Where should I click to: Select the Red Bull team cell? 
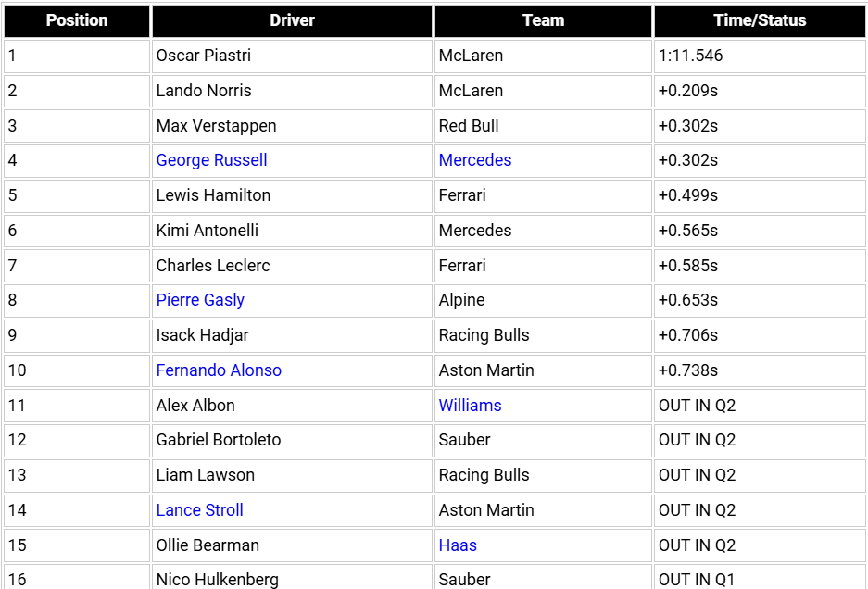coord(543,126)
